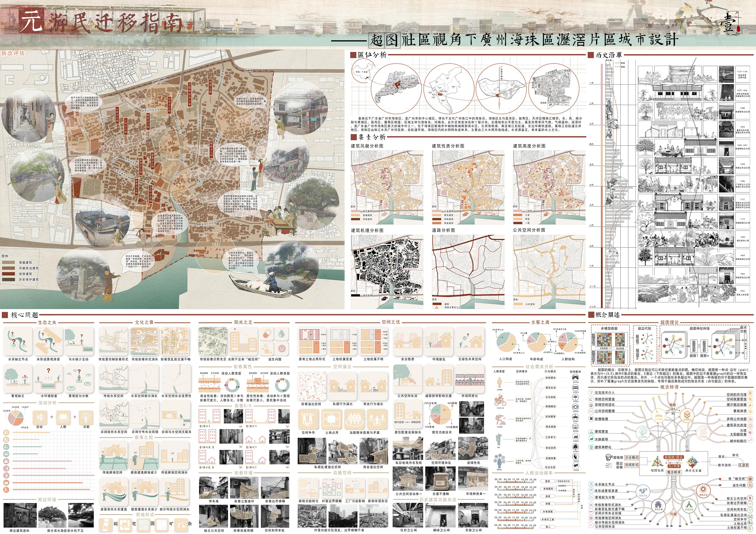
Task: Open the 公共空间失活 bench illustration
Action: coord(407,379)
